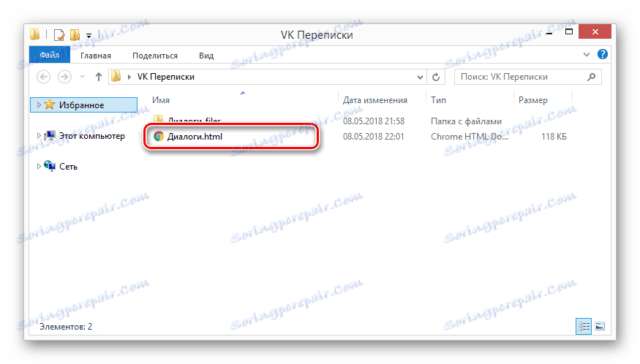Sort by Дата изменения column header

click(x=374, y=100)
